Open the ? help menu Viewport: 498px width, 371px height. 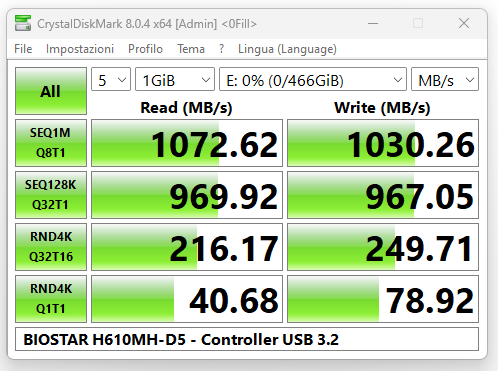tap(221, 49)
